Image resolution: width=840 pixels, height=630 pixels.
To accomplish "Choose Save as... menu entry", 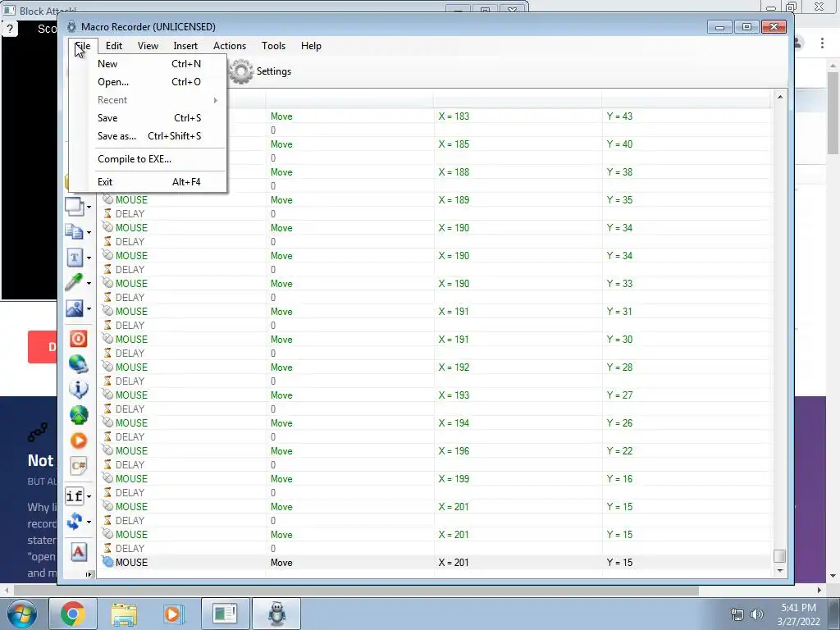I will coord(149,136).
